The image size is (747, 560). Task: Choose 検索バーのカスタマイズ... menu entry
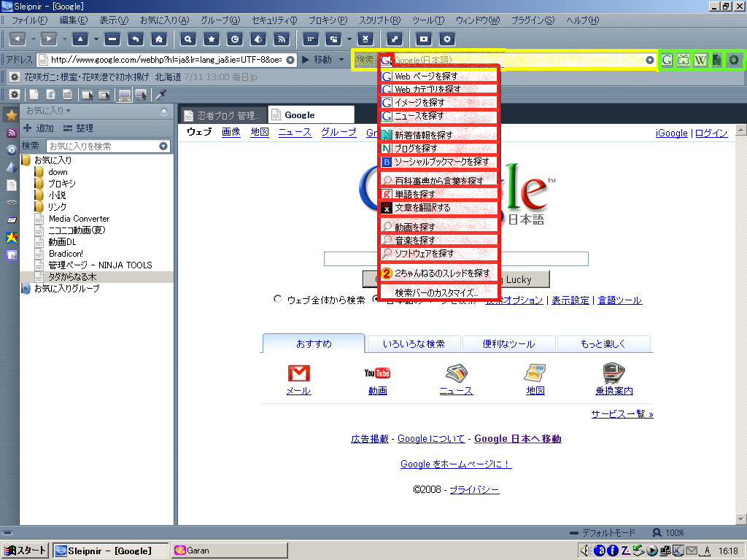click(438, 293)
